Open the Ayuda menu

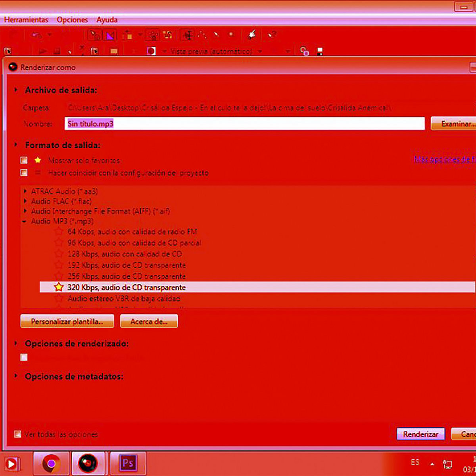[107, 19]
